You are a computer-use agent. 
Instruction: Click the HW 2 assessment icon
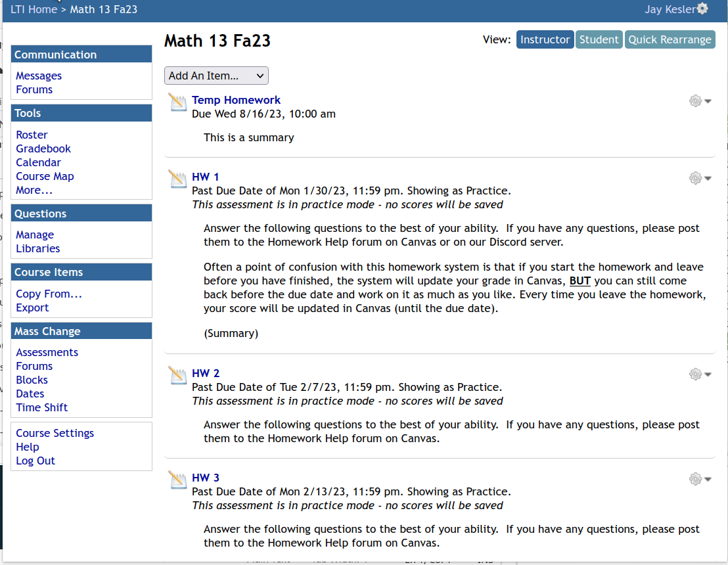pyautogui.click(x=178, y=376)
